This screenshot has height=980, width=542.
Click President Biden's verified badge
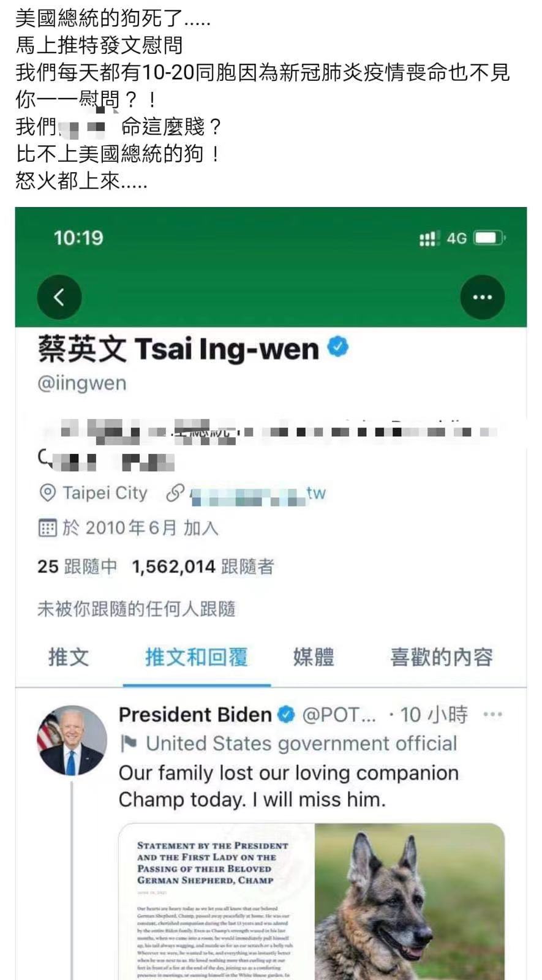coord(286,714)
